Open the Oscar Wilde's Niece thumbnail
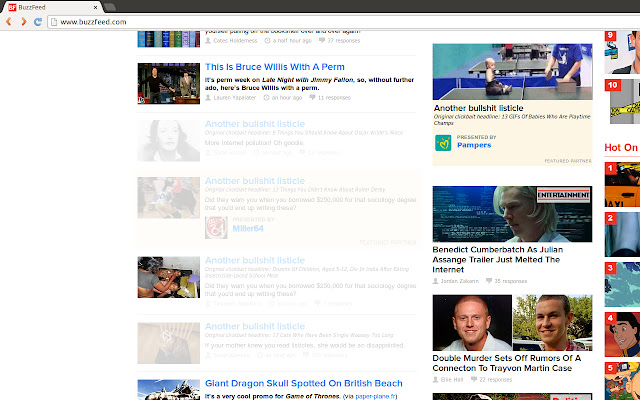 pos(169,140)
